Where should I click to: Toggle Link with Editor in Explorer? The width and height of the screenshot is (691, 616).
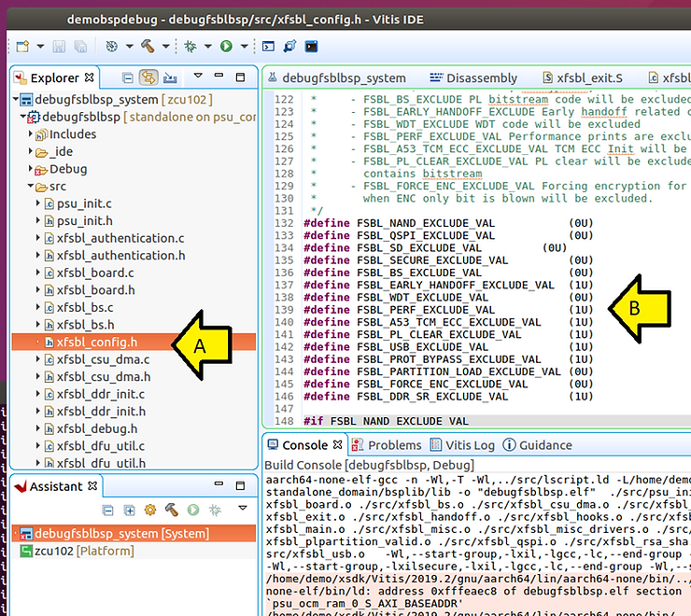pos(148,77)
